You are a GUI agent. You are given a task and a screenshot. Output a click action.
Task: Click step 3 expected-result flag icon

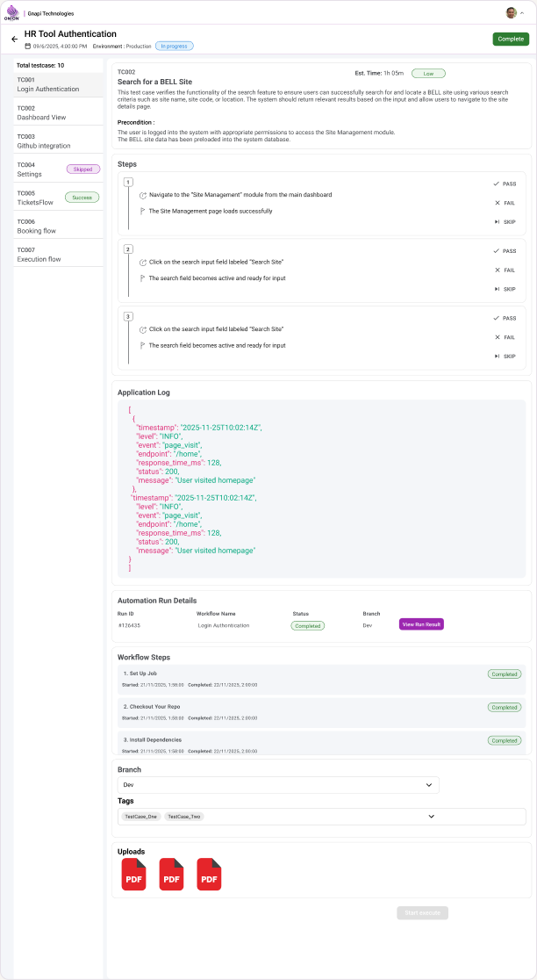[x=142, y=346]
